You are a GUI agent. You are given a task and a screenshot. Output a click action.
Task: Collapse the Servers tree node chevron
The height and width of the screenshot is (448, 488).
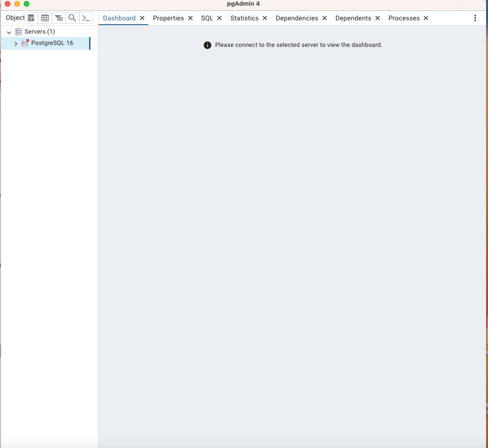[x=9, y=31]
